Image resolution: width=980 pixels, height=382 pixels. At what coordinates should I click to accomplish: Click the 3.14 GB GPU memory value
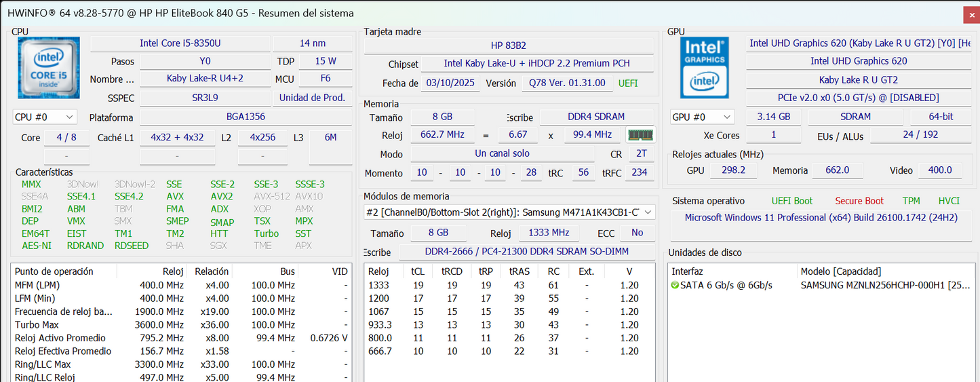[x=774, y=117]
